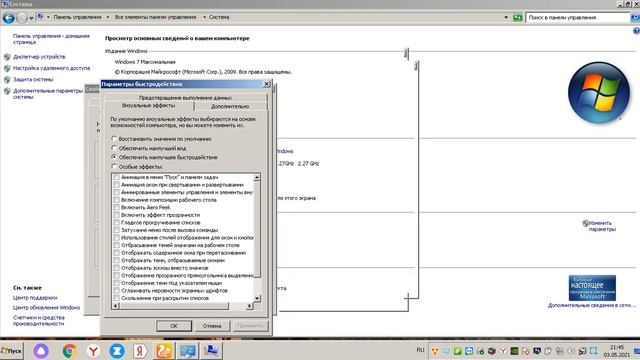Select Восстановить значения по умолчанию radio

[114, 139]
